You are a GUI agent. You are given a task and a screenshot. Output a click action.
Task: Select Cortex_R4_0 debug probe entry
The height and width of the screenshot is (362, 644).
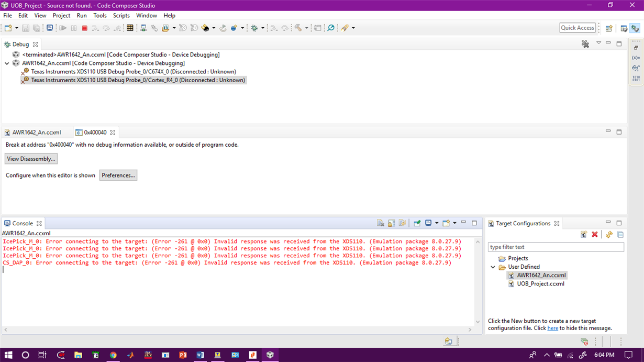coord(133,80)
